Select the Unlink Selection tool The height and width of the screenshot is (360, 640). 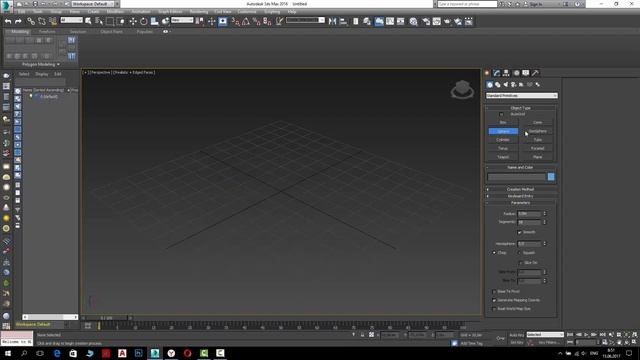(42, 21)
